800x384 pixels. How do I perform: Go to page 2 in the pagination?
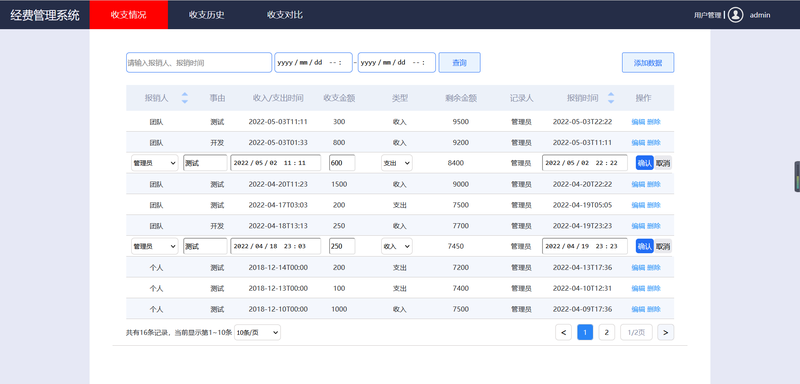(x=606, y=332)
